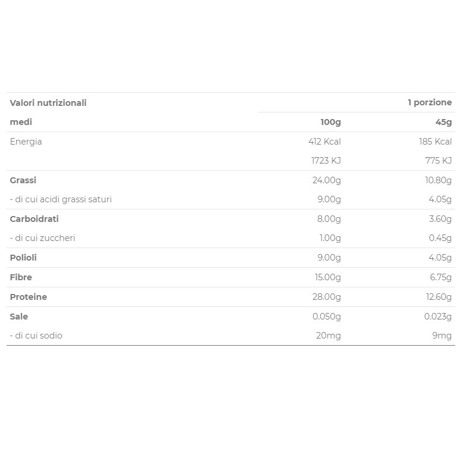The width and height of the screenshot is (476, 476).
Task: Select the "Carboidrati" row label
Action: click(34, 219)
